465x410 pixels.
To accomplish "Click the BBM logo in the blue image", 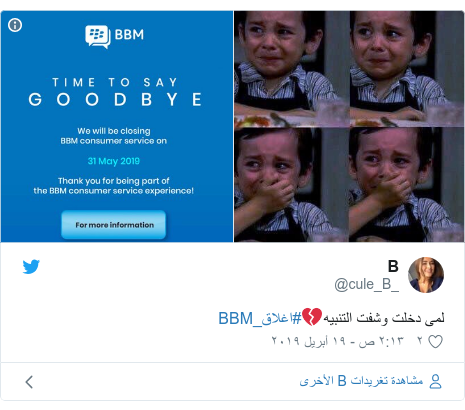I will point(114,35).
